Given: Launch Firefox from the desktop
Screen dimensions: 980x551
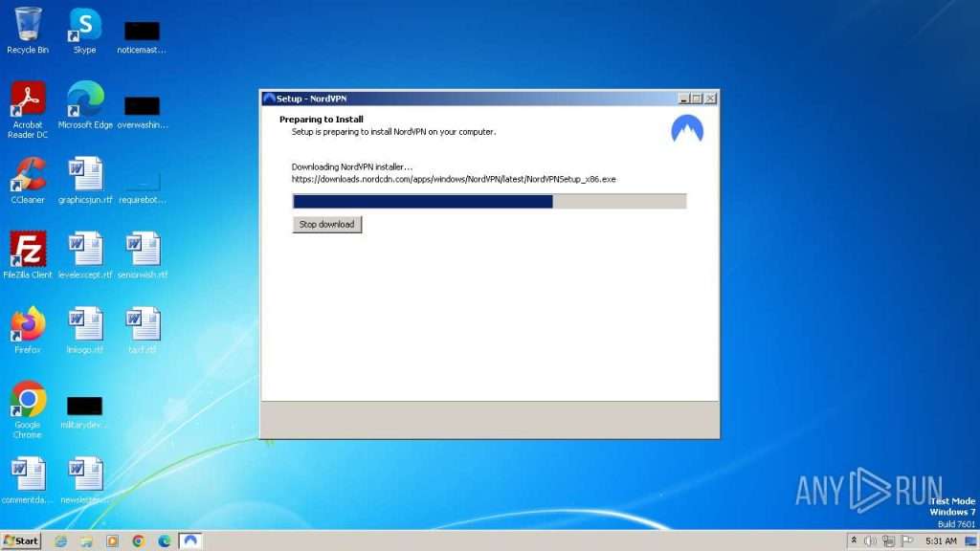Looking at the screenshot, I should 26,323.
